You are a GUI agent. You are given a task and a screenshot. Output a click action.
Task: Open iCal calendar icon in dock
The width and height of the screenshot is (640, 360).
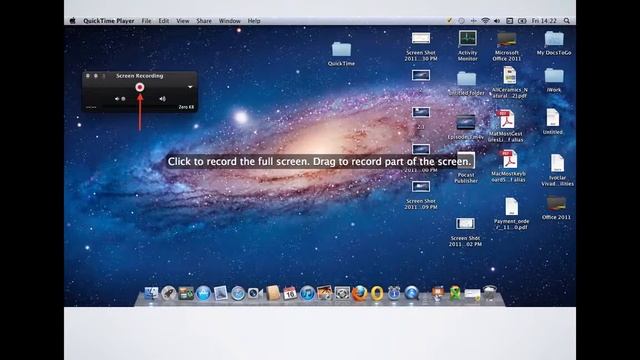[289, 293]
